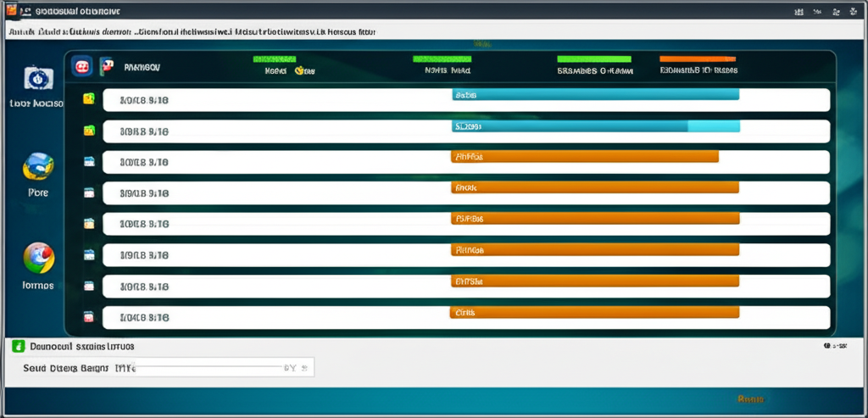This screenshot has height=418, width=868.
Task: Click the gold coin icon in header
Action: pyautogui.click(x=299, y=70)
